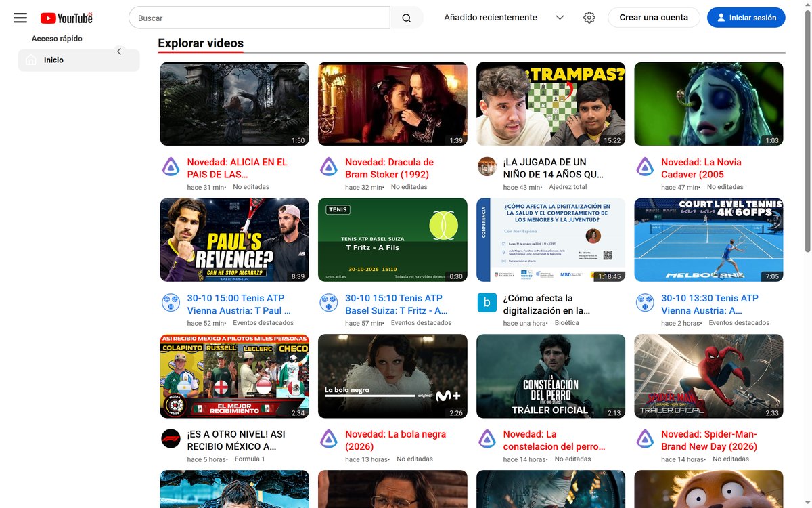Image resolution: width=812 pixels, height=508 pixels.
Task: Open the ¿TRAMPAS? chess video thumbnail
Action: point(551,104)
